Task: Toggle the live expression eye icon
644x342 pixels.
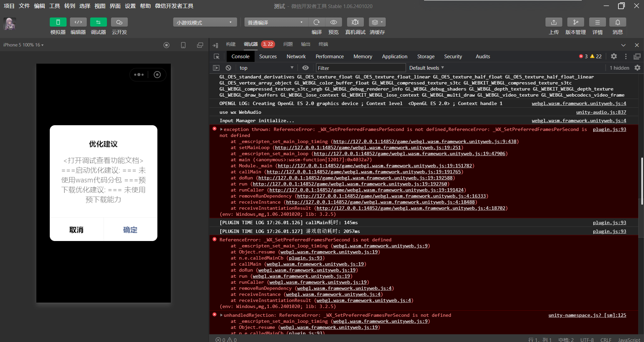Action: click(305, 68)
